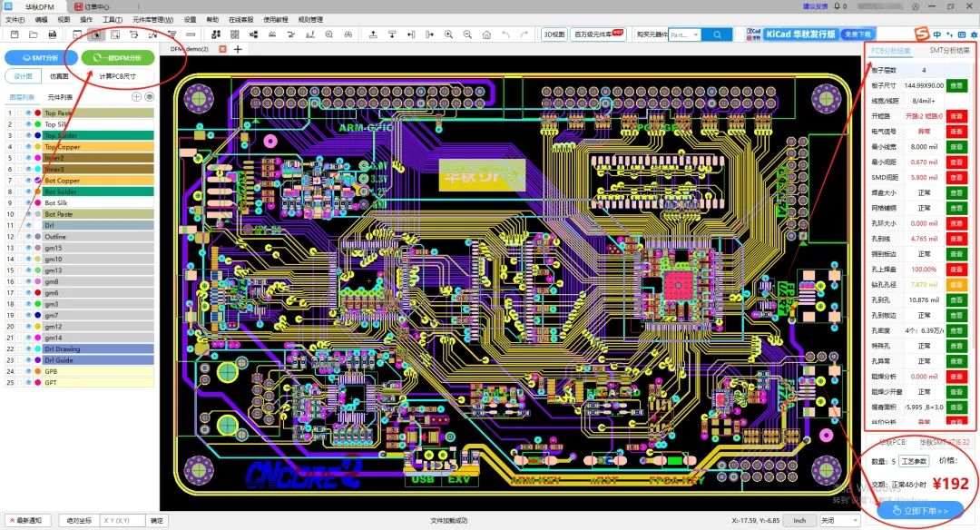The height and width of the screenshot is (530, 980).
Task: Click the open folder toolbar icon
Action: click(x=34, y=34)
